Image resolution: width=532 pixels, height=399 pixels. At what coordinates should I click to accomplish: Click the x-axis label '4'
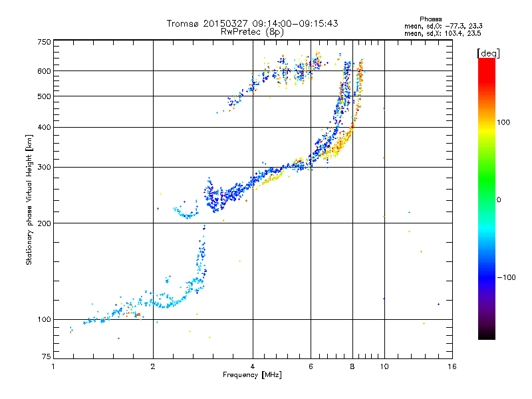pyautogui.click(x=253, y=366)
